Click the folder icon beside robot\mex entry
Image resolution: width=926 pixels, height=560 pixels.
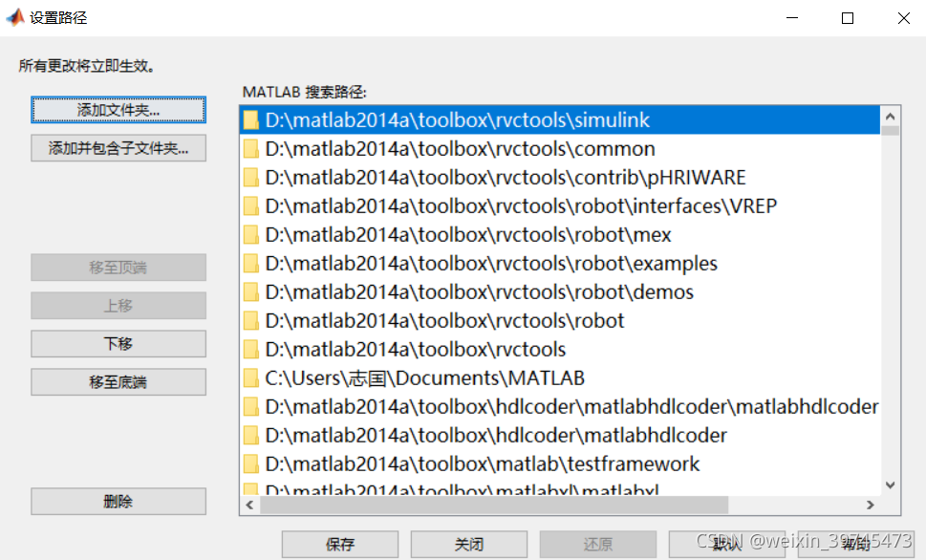pyautogui.click(x=250, y=234)
